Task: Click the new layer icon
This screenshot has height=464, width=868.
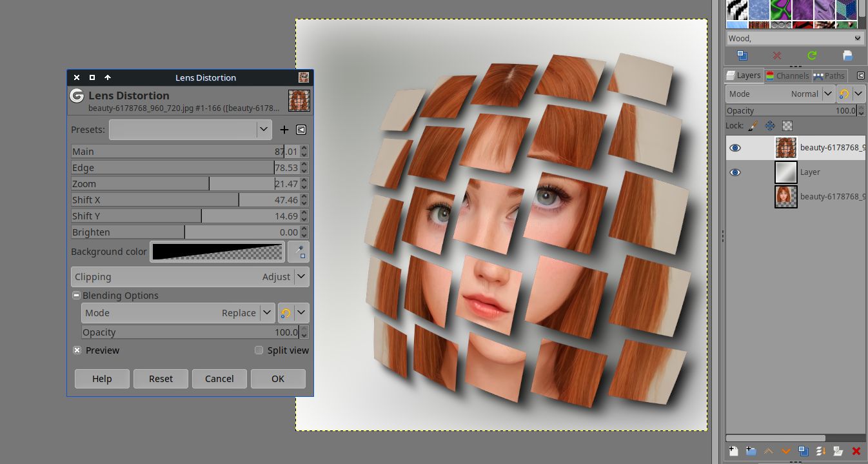Action: [x=733, y=451]
